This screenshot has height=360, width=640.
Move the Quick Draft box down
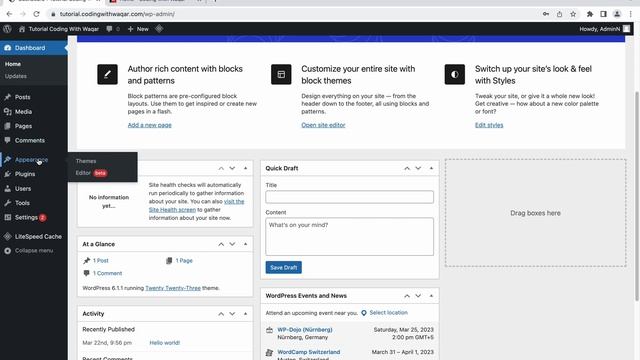pos(418,168)
